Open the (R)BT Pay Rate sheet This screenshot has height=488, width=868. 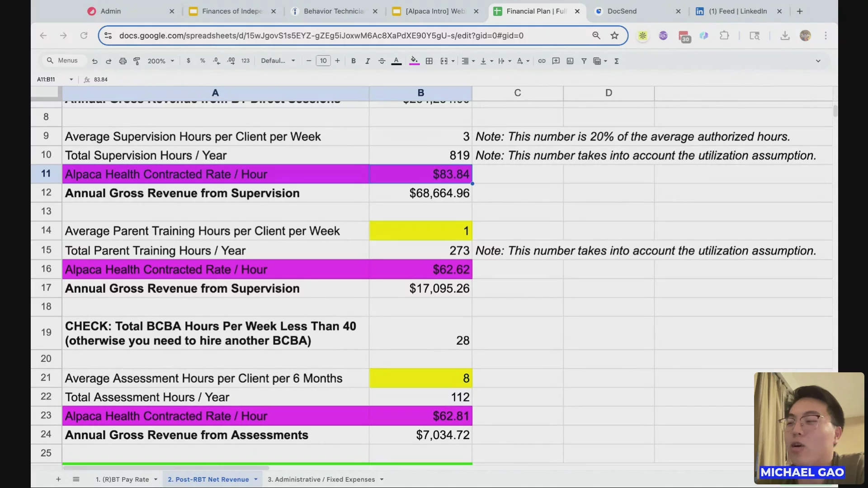click(122, 479)
